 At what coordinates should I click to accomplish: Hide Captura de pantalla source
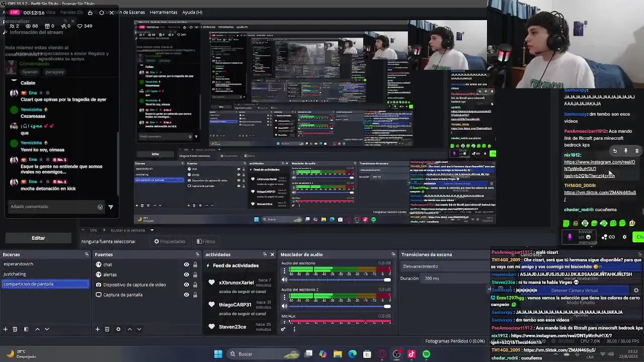pyautogui.click(x=186, y=295)
